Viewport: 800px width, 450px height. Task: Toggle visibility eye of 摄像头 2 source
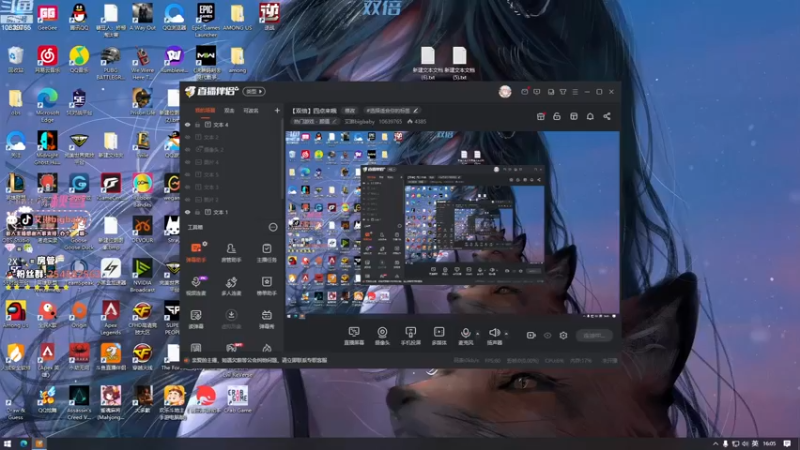pos(188,149)
